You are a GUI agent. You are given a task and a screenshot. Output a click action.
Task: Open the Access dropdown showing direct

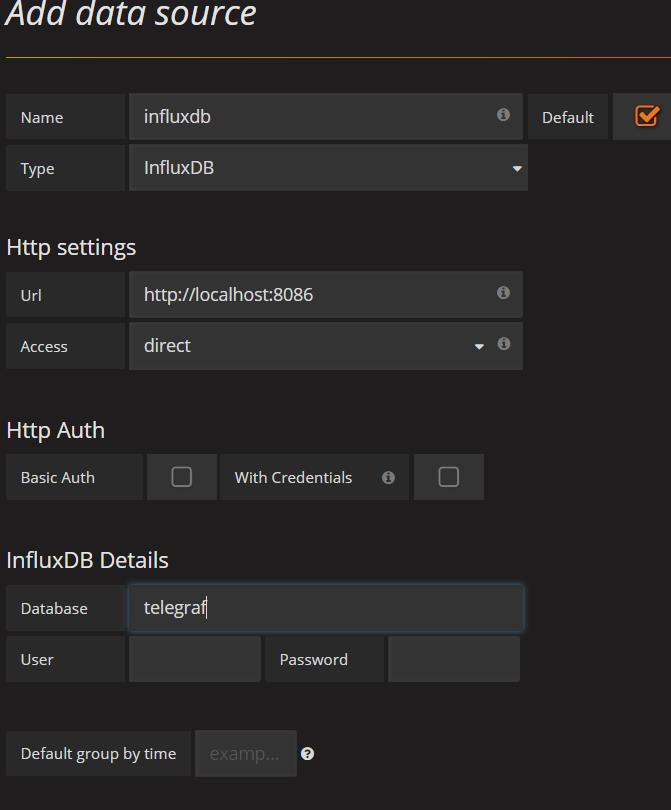tap(310, 346)
